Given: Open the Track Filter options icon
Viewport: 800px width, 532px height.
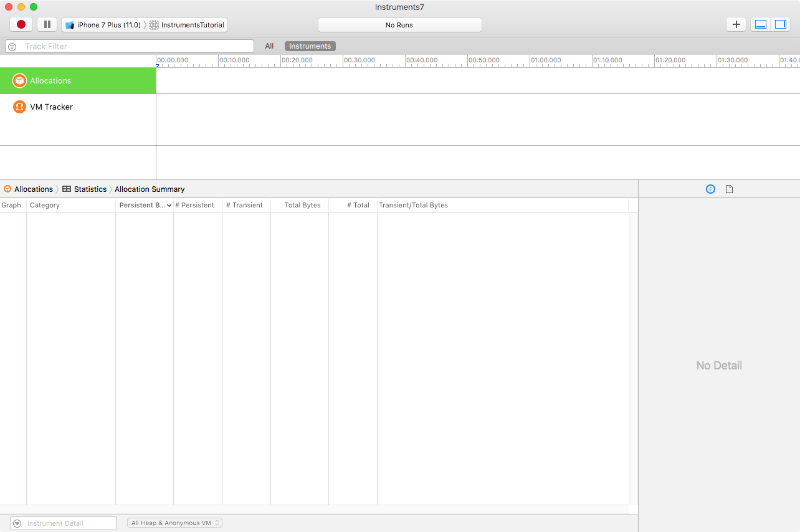Looking at the screenshot, I should coord(12,47).
